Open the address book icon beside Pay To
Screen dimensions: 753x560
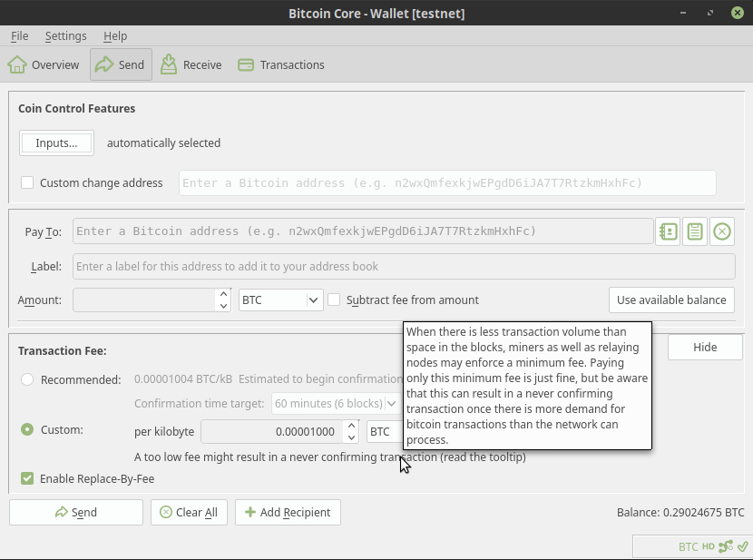668,231
